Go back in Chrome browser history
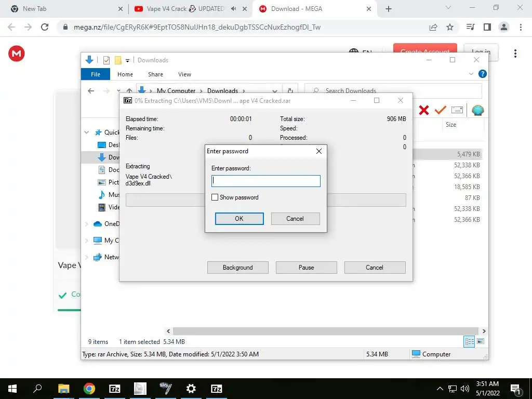The height and width of the screenshot is (399, 532). [11, 27]
